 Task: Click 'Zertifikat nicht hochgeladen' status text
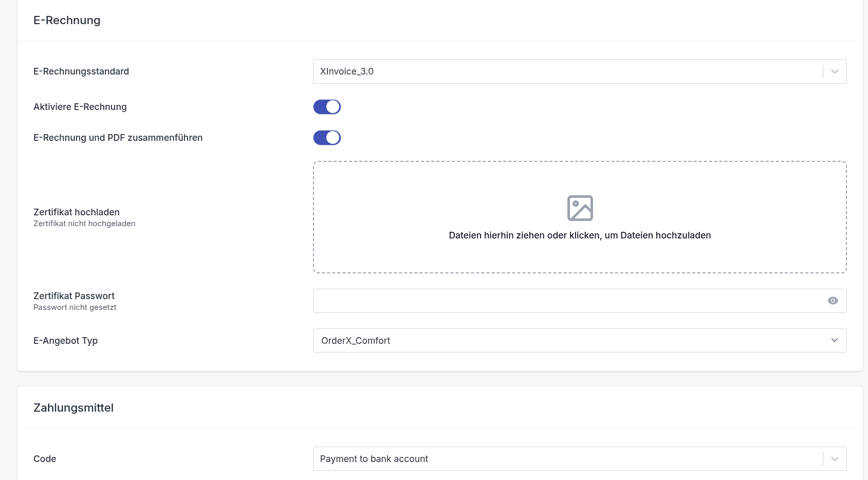84,224
